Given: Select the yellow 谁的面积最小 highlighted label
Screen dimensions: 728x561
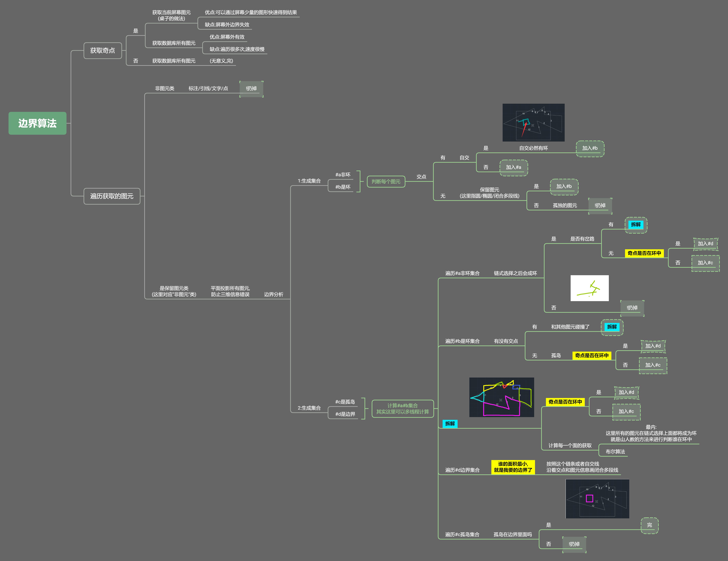Looking at the screenshot, I should pos(513,467).
